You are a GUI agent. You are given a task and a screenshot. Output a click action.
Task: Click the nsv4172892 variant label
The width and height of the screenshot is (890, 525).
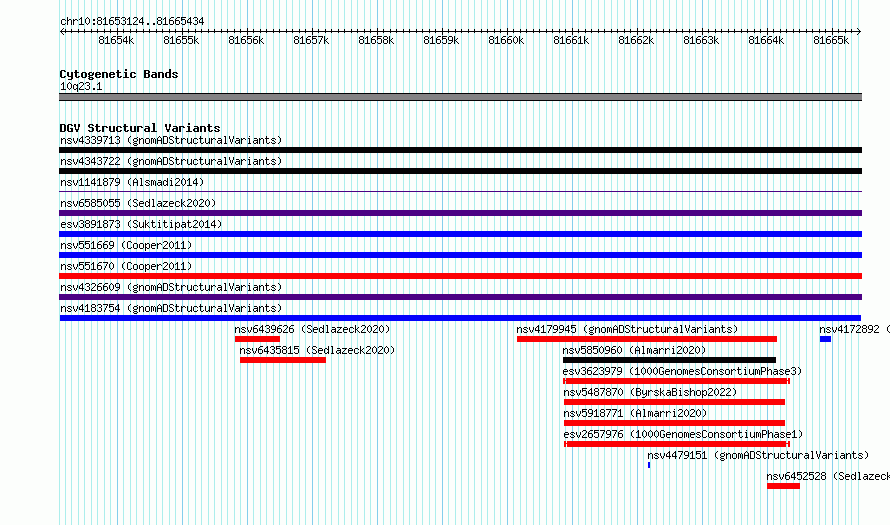point(854,329)
